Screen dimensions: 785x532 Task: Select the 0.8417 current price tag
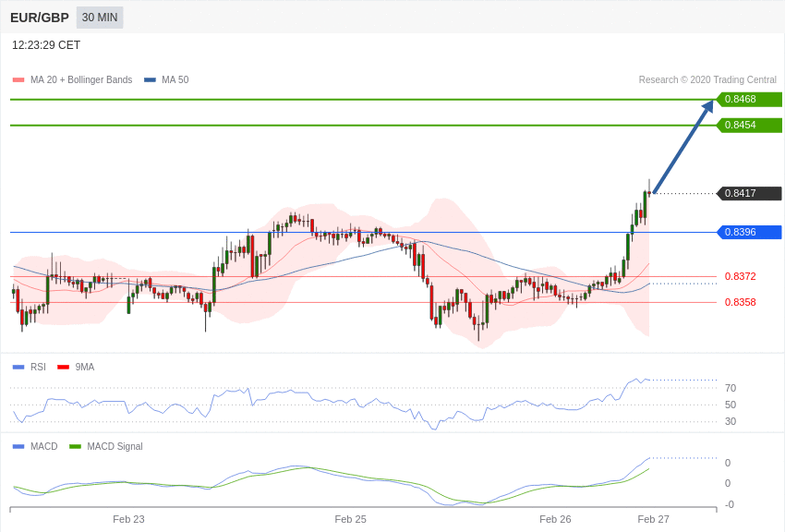pyautogui.click(x=750, y=193)
